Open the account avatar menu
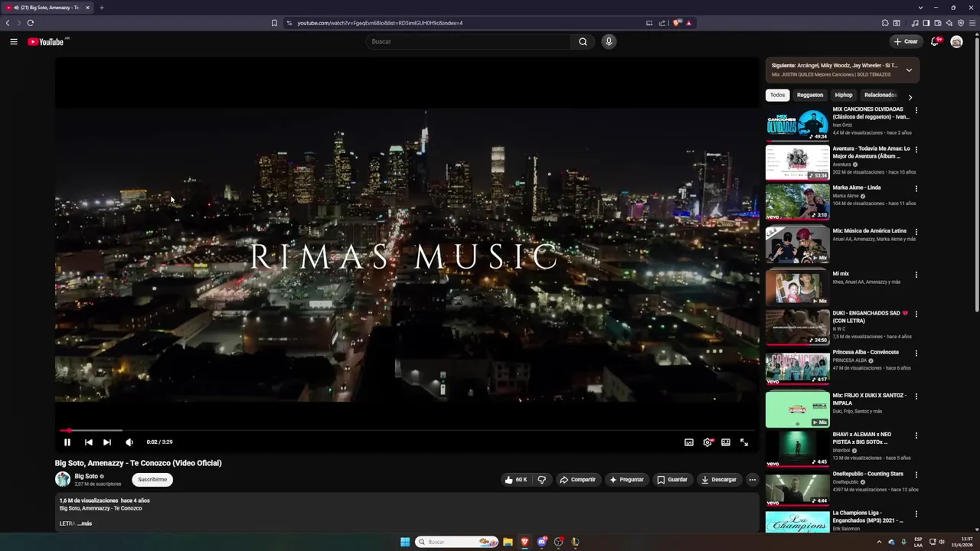Image resolution: width=980 pixels, height=551 pixels. [956, 41]
